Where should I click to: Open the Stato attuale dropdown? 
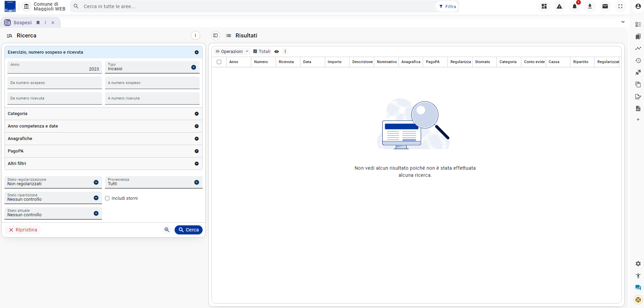click(53, 213)
